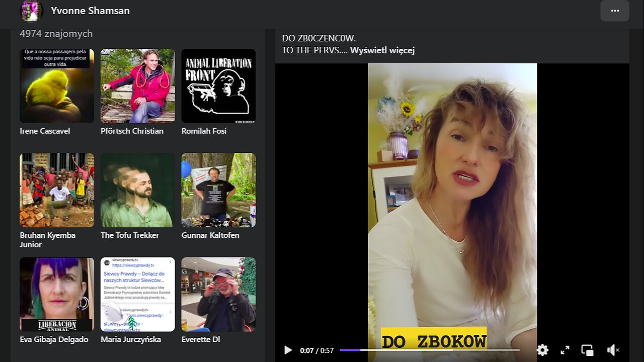Click the video progress bar
Viewport: 644px width, 362px height.
[430, 350]
